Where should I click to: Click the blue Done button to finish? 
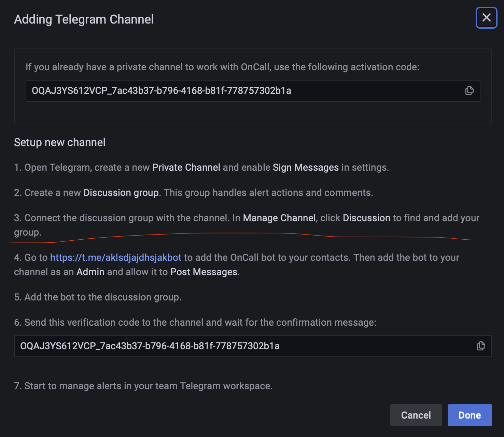470,415
